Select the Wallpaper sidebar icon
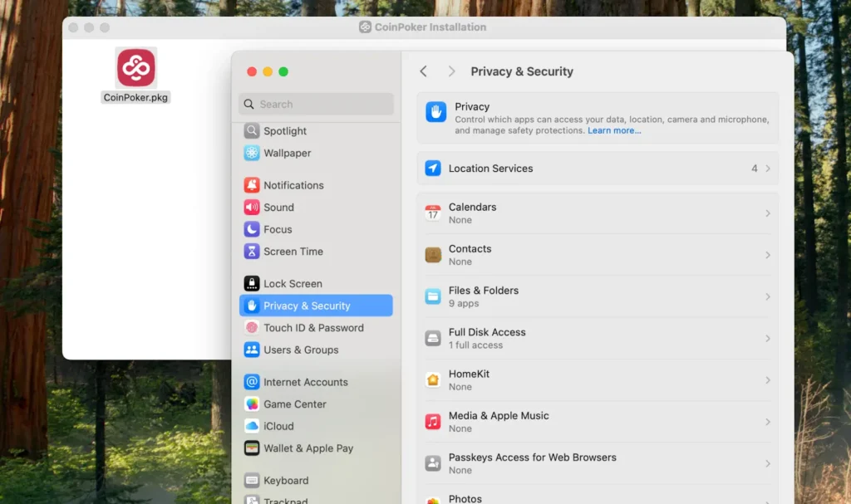The width and height of the screenshot is (851, 504). [x=252, y=154]
